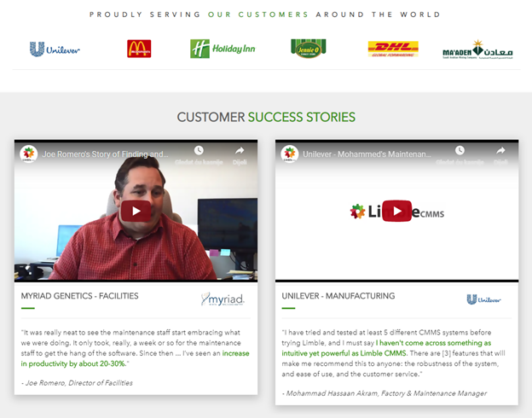Click the Unilever logo in customer row
This screenshot has width=532, height=418.
pyautogui.click(x=55, y=49)
